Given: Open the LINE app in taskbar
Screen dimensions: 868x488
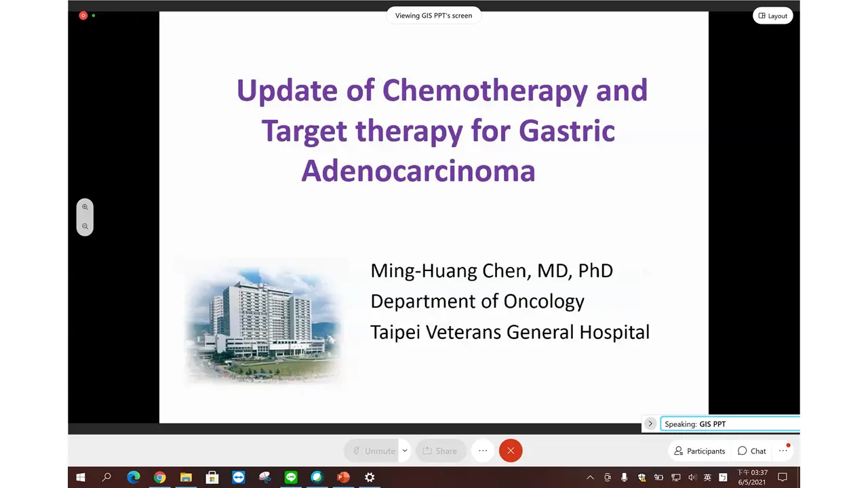Looking at the screenshot, I should tap(291, 477).
